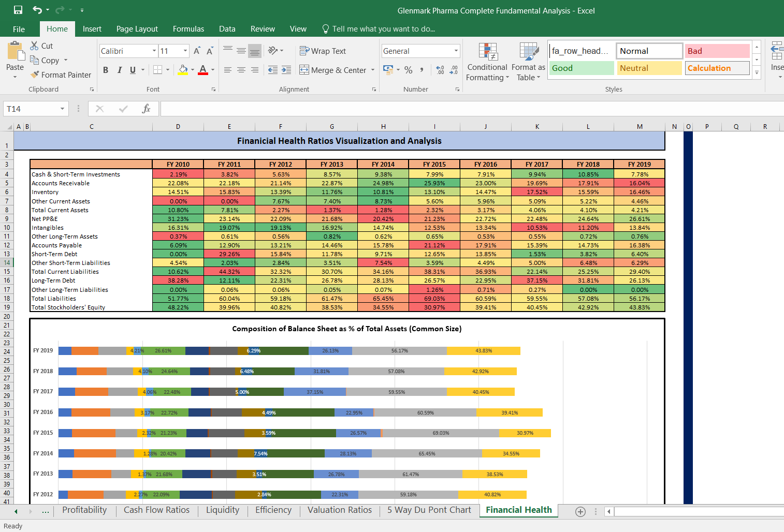784x532 pixels.
Task: Toggle underline formatting
Action: click(133, 70)
